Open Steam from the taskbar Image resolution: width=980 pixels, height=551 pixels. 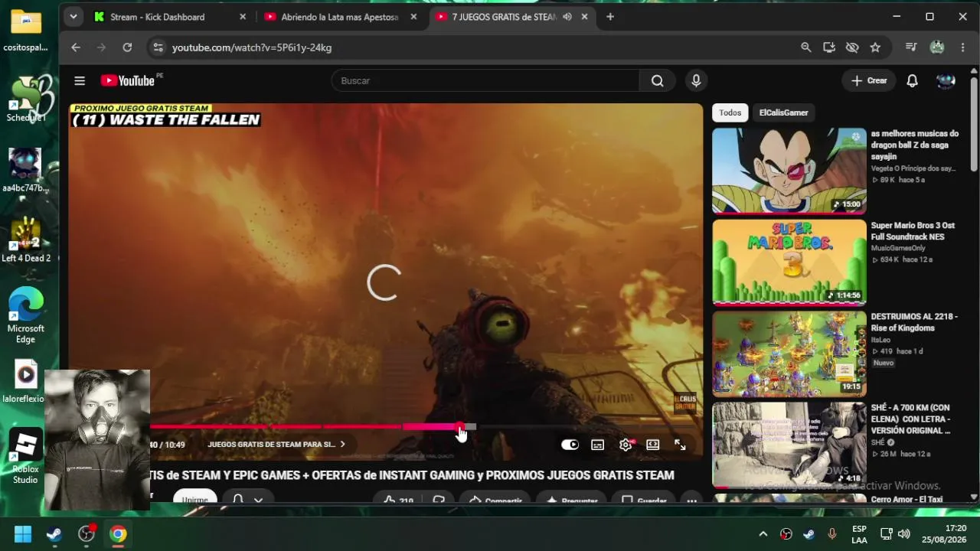tap(54, 534)
